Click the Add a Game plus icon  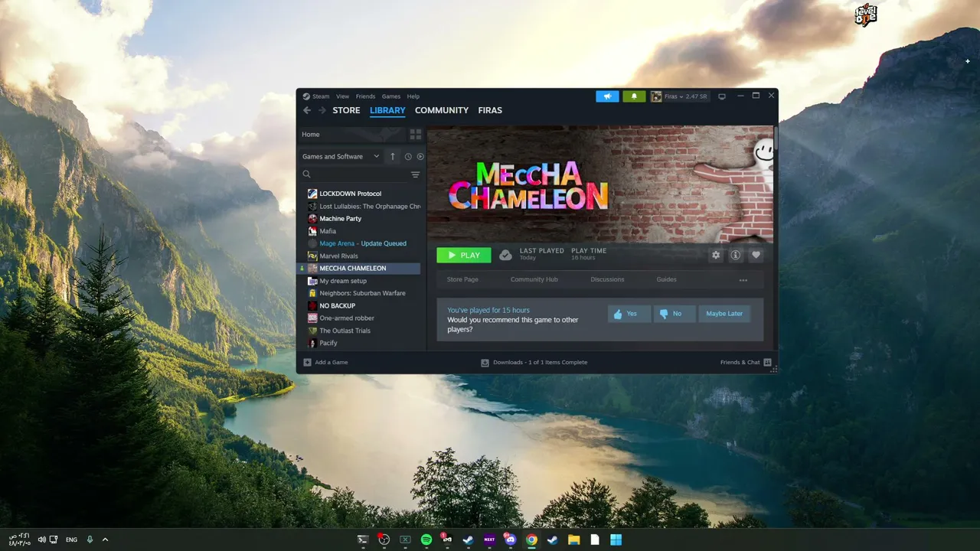click(x=307, y=362)
